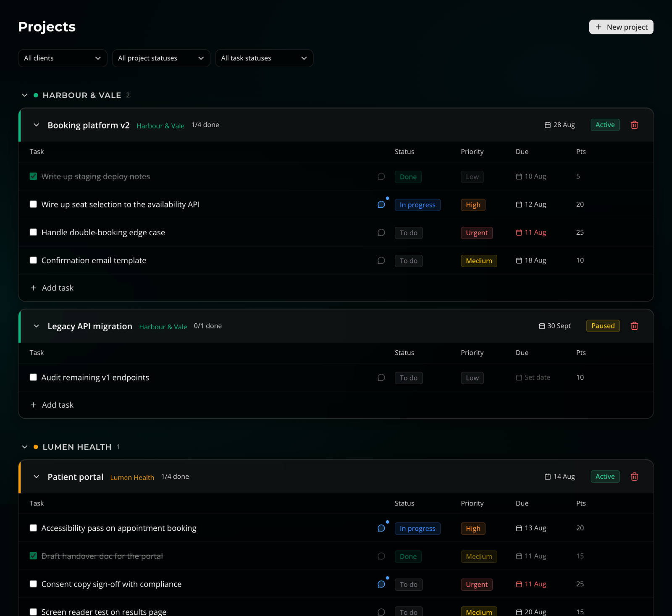Image resolution: width=672 pixels, height=616 pixels.
Task: Check Wire up seat selection task
Action: [x=33, y=204]
